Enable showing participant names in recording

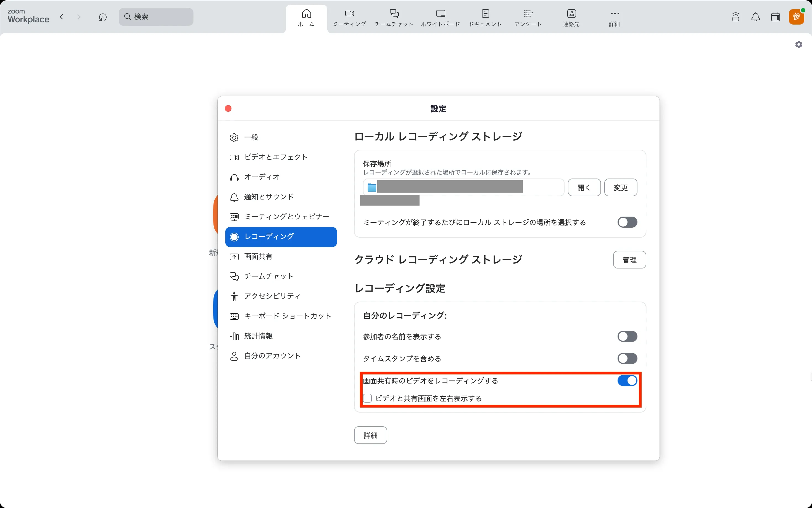pyautogui.click(x=627, y=336)
